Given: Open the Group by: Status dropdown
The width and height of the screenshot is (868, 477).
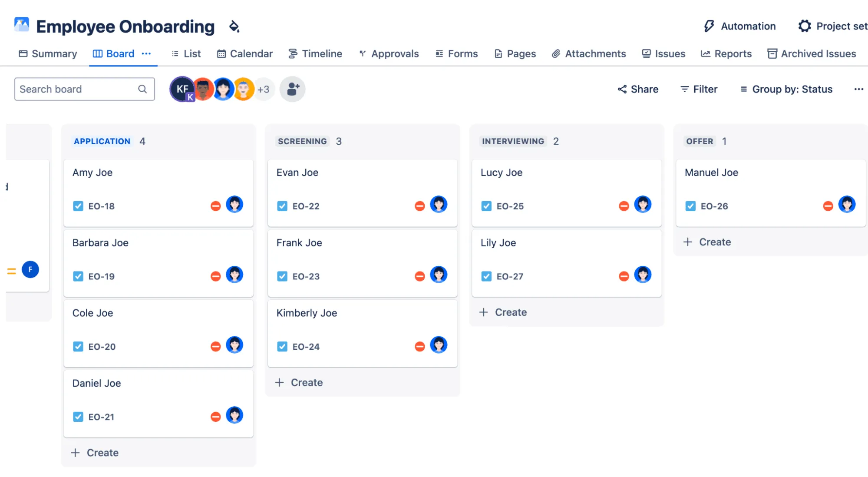Looking at the screenshot, I should point(786,89).
